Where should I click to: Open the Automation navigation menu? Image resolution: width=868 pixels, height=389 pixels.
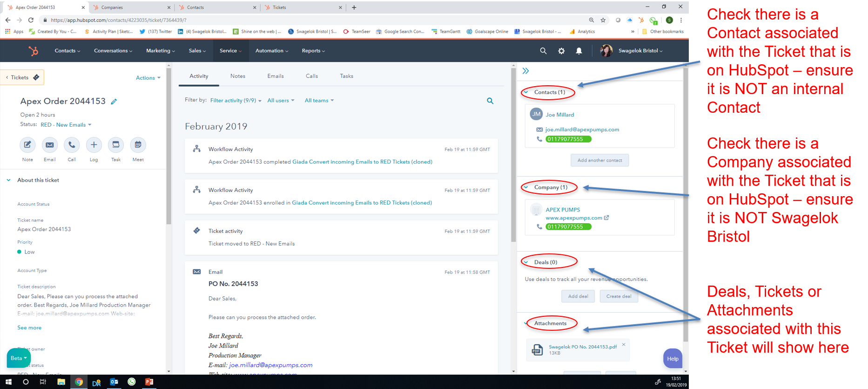(272, 51)
